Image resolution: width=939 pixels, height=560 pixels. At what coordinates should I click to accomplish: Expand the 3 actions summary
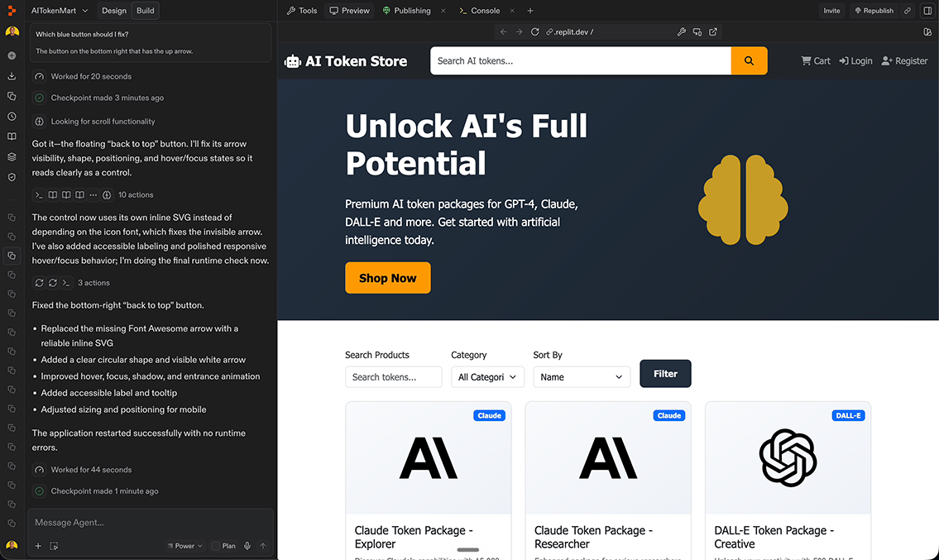tap(93, 283)
